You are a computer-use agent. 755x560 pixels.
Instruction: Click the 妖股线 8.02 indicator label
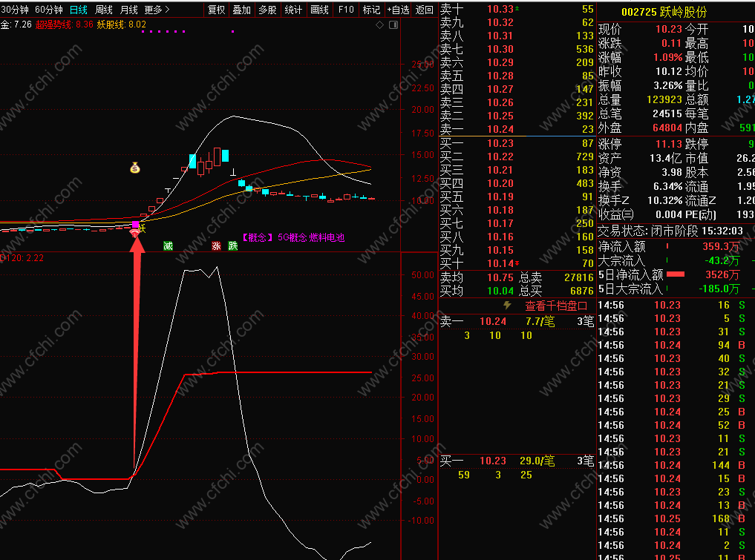coord(121,24)
